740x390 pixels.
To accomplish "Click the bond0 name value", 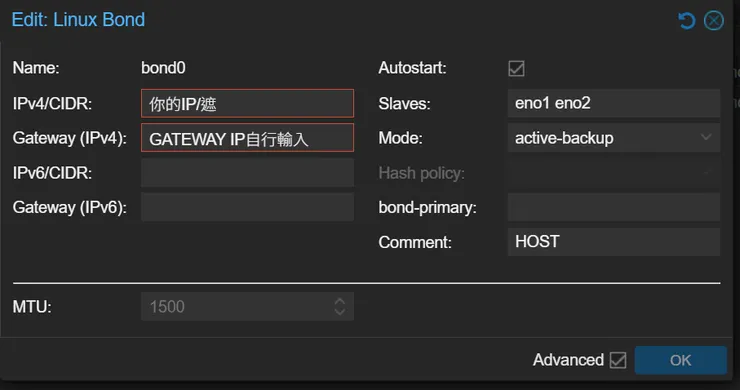I will [x=163, y=68].
